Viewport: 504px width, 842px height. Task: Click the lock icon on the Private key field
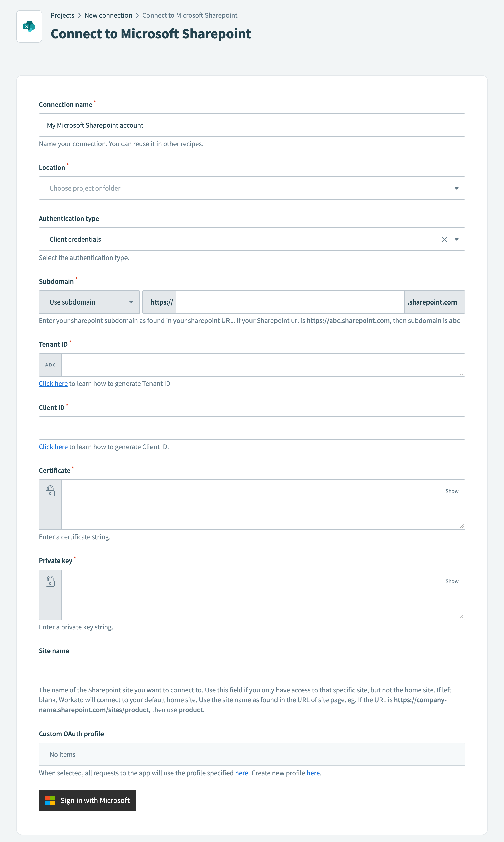point(50,581)
